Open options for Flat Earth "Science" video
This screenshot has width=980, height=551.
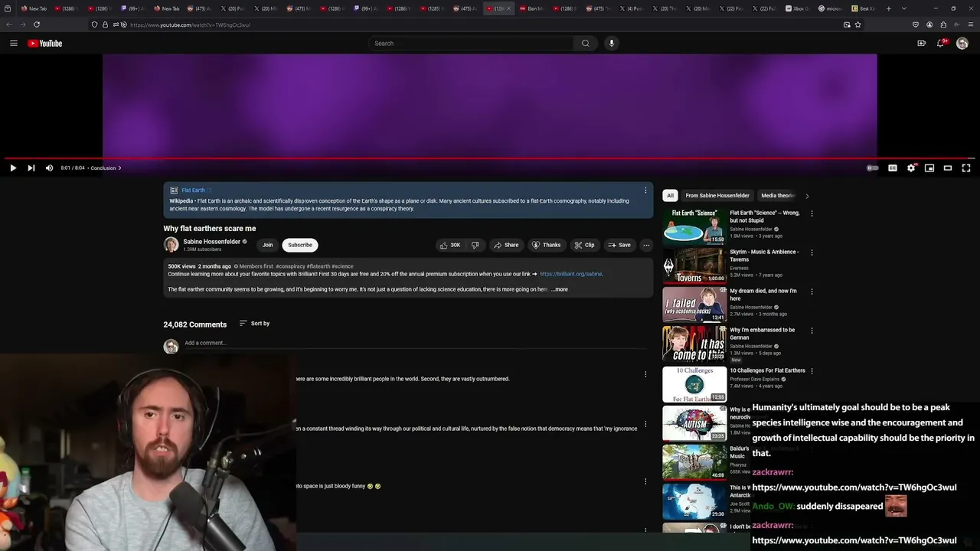coord(812,214)
